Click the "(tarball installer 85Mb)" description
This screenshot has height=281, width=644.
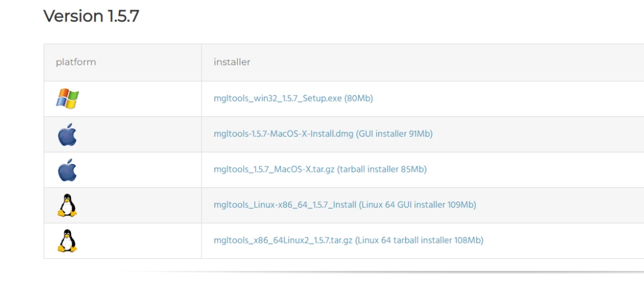click(382, 169)
